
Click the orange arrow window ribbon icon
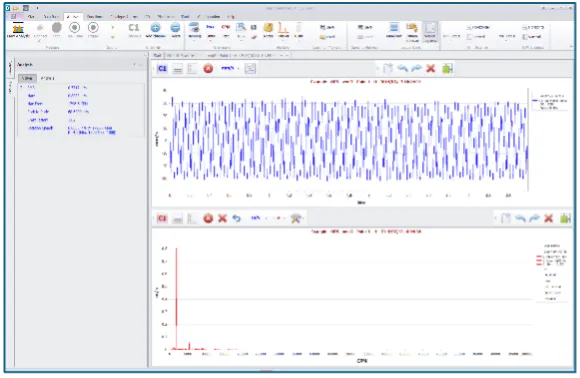[412, 27]
